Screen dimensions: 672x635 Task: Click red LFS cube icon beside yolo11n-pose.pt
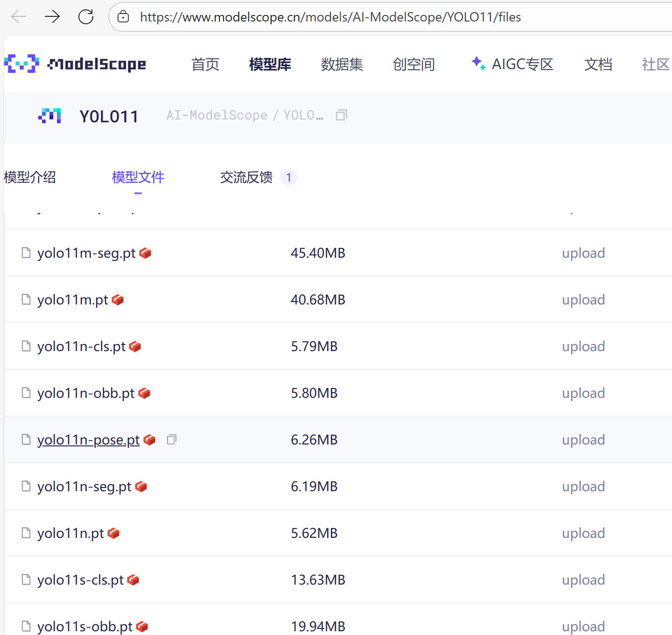149,440
